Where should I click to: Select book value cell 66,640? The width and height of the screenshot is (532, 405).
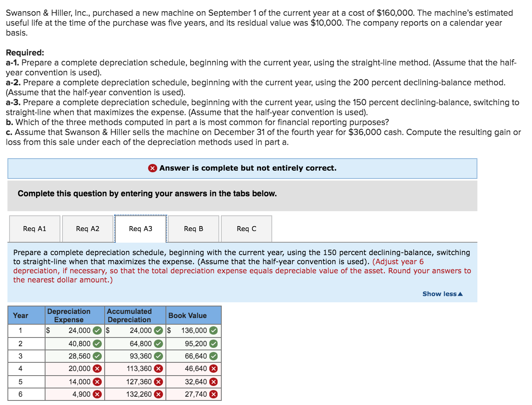click(x=194, y=356)
